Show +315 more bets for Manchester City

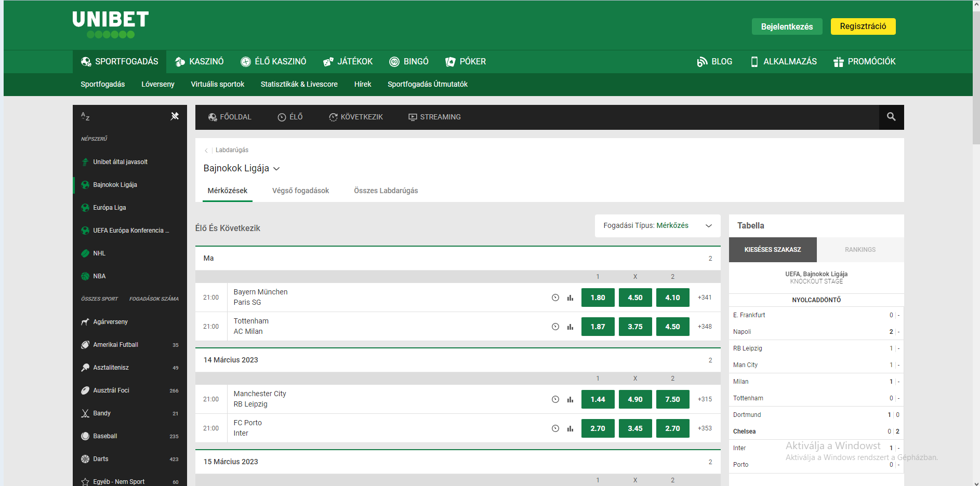click(705, 399)
